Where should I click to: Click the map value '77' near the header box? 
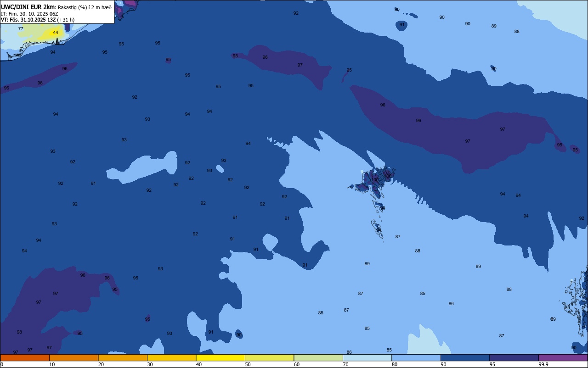[21, 28]
